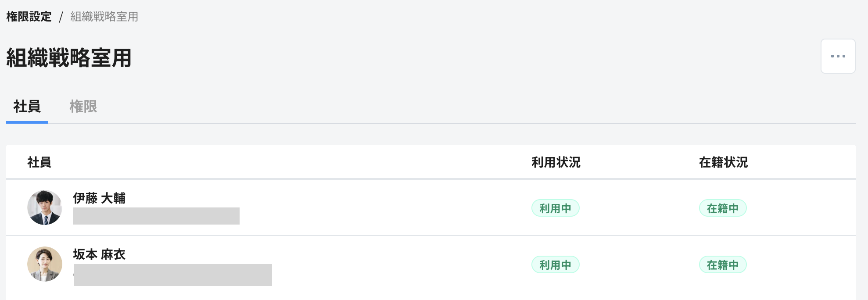
Task: Click 在籍中 badge in 坂本 麻衣's row
Action: (723, 265)
